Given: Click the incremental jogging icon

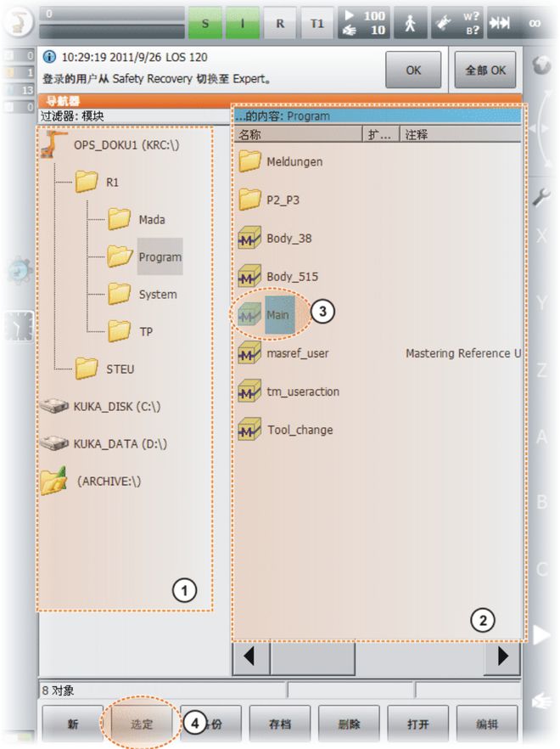Looking at the screenshot, I should 500,24.
